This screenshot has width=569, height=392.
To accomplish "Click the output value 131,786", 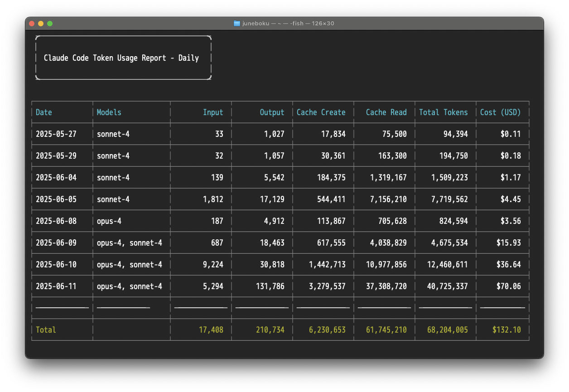I will tap(270, 286).
